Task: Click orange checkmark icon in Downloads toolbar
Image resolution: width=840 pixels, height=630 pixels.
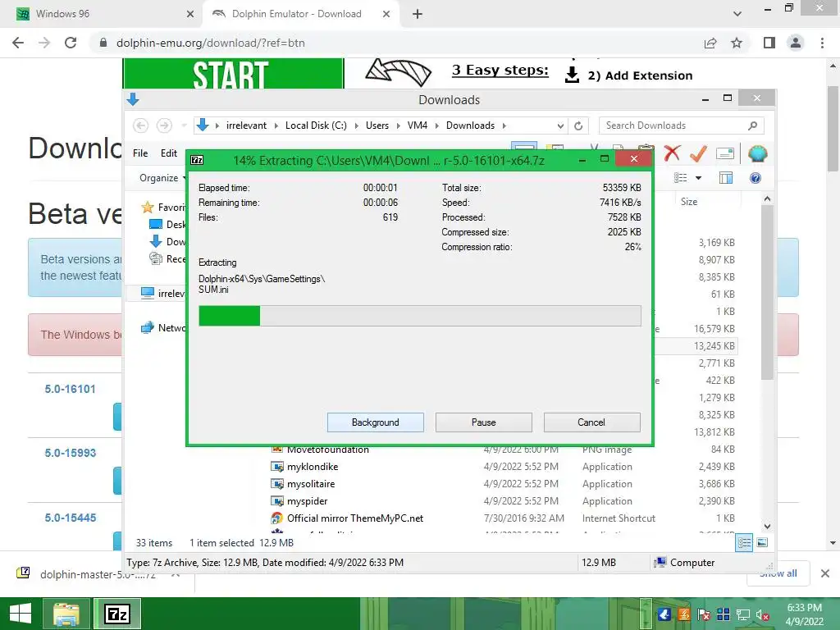Action: click(698, 153)
